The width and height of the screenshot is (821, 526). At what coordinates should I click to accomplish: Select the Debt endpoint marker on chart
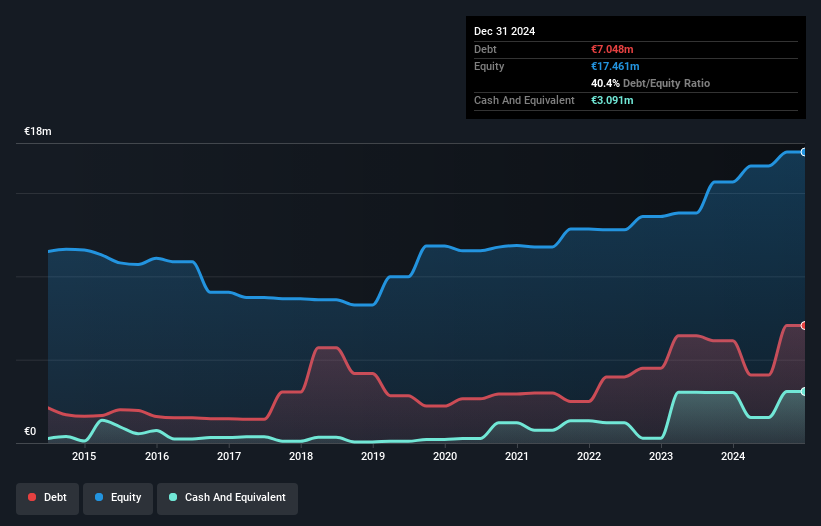[x=804, y=326]
